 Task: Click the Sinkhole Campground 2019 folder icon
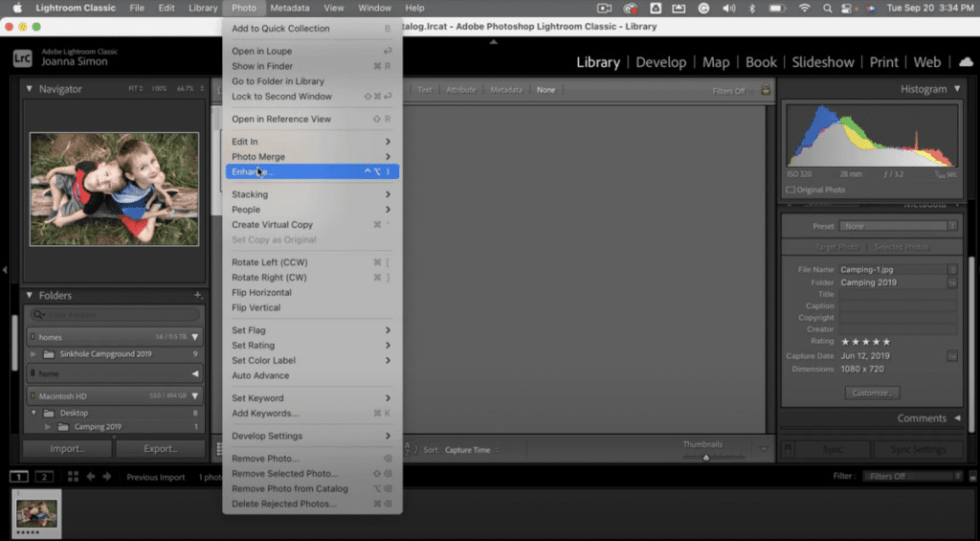pos(49,354)
